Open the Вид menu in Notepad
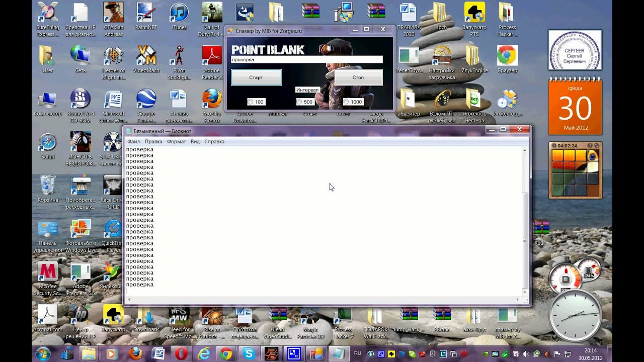Image resolution: width=644 pixels, height=362 pixels. click(195, 142)
